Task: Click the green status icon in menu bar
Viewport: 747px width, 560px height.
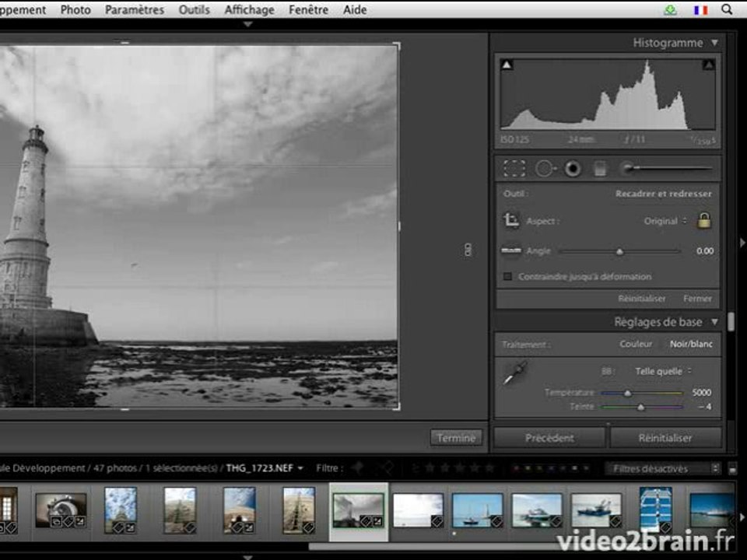Action: [x=670, y=9]
